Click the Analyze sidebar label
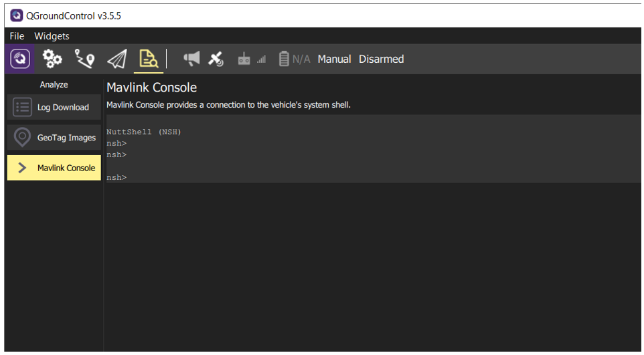 54,84
